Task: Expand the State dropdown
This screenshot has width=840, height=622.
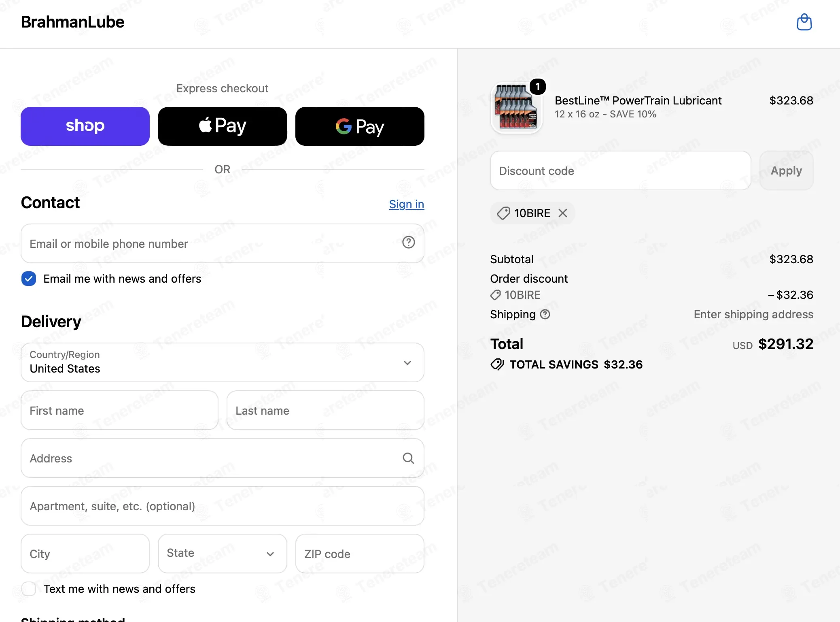Action: [222, 554]
